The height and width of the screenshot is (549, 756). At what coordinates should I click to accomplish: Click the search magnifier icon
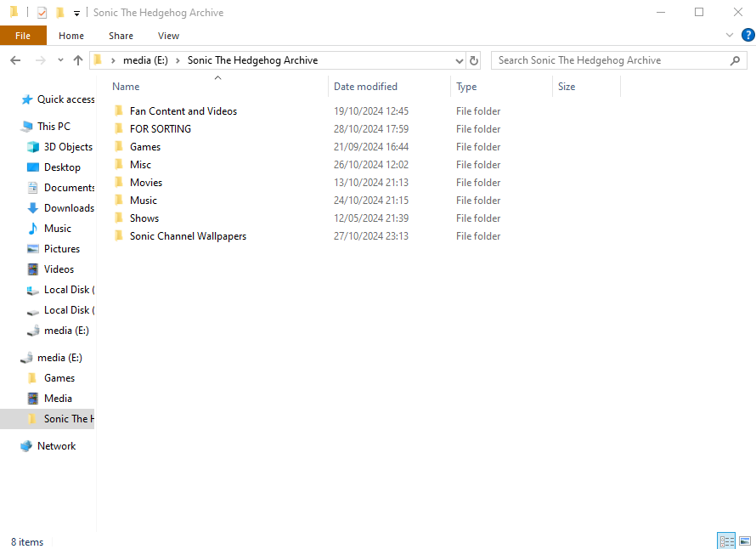pos(735,60)
